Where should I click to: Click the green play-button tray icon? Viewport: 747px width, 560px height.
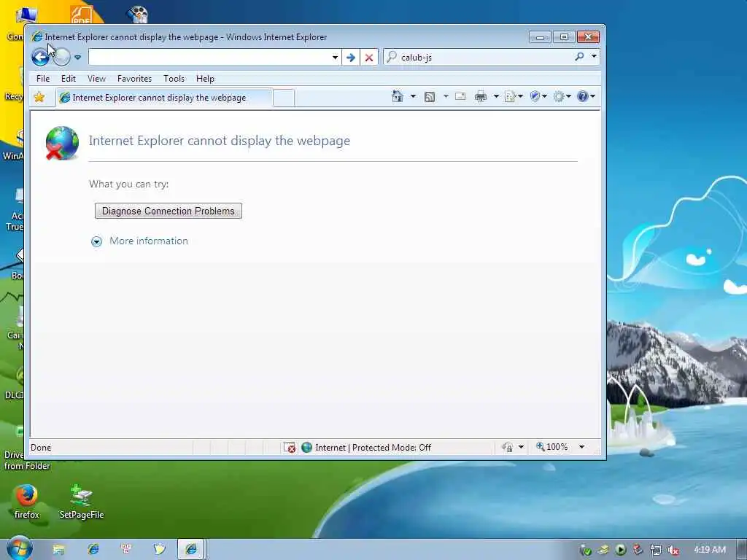tap(620, 551)
